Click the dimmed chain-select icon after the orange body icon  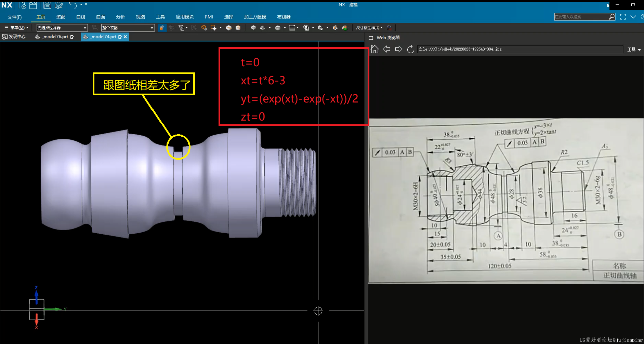click(x=172, y=28)
